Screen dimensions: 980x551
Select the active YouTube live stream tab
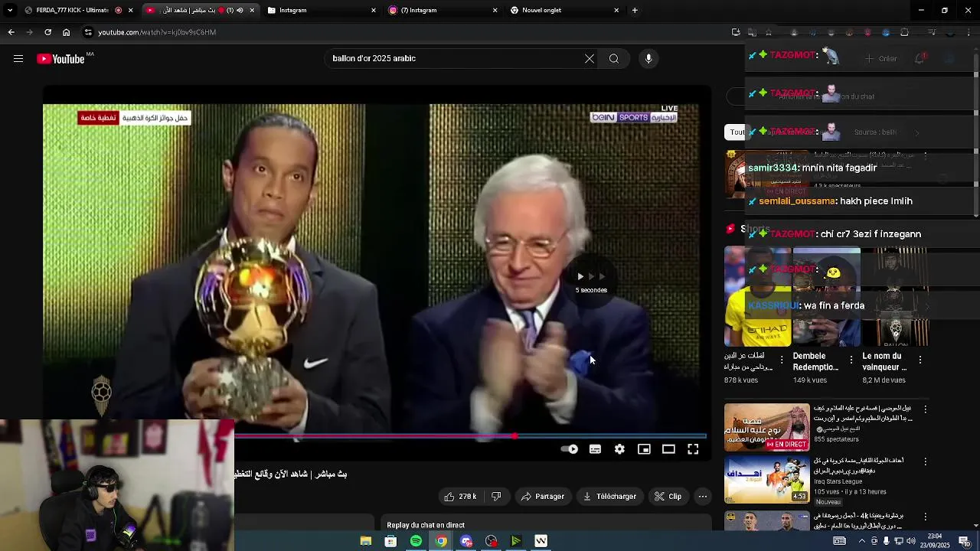coord(201,10)
